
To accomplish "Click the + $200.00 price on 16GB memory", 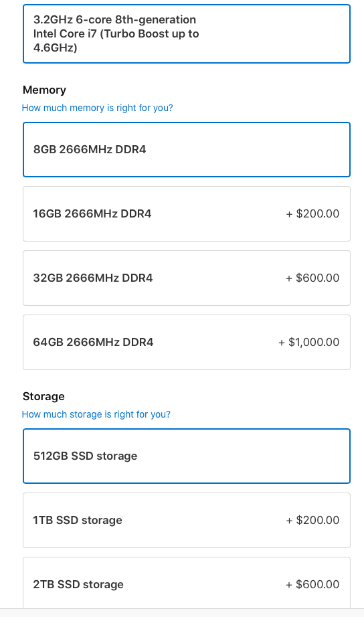I will pyautogui.click(x=312, y=213).
